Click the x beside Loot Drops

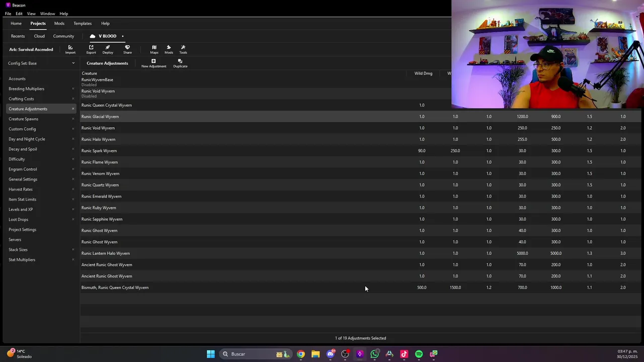pyautogui.click(x=73, y=220)
